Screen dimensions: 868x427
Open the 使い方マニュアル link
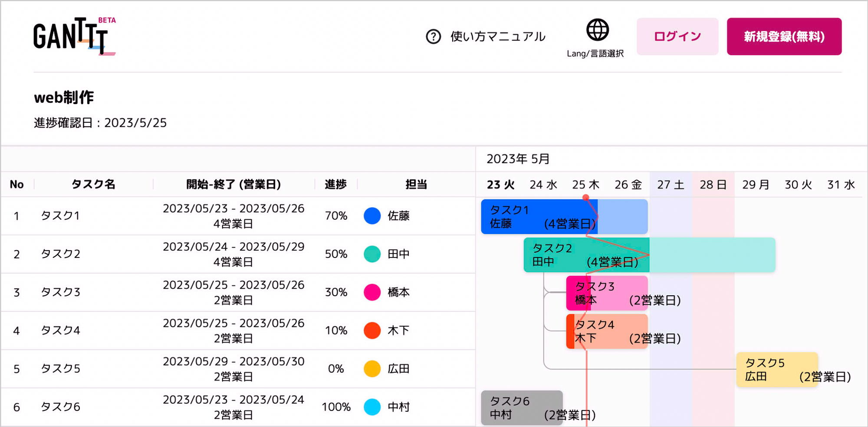[x=498, y=37]
